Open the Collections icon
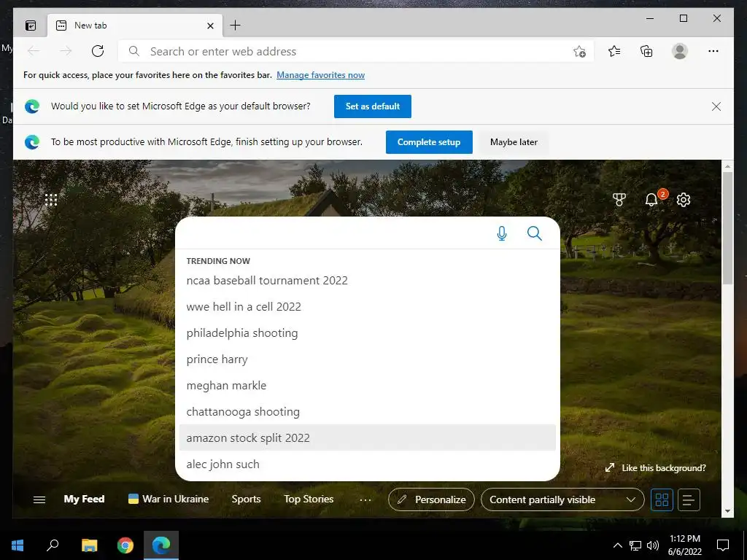Screen dimensions: 747x560 [646, 51]
